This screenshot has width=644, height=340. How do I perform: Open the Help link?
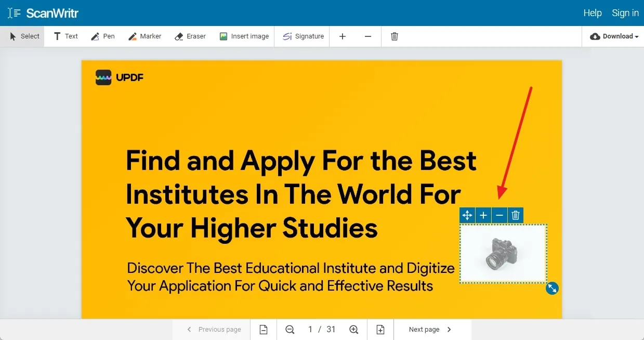pyautogui.click(x=592, y=13)
